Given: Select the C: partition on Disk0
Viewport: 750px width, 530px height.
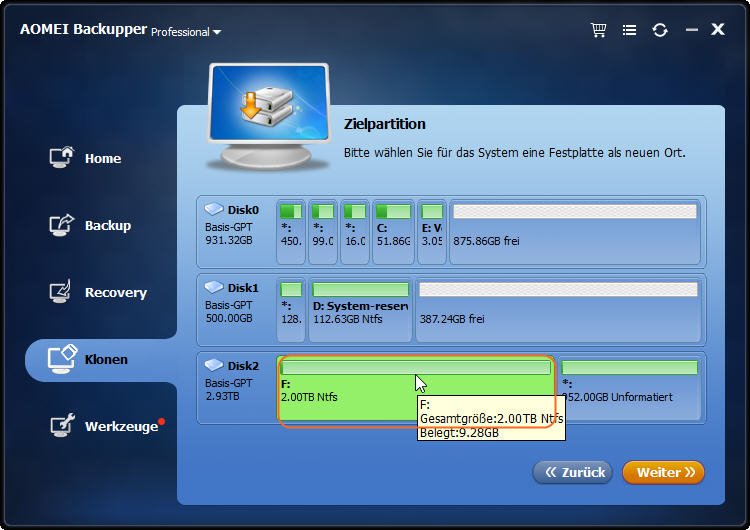Looking at the screenshot, I should [393, 232].
